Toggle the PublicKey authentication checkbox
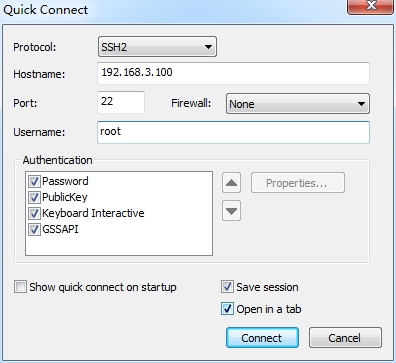Viewport: 396px width, 363px height. click(x=34, y=197)
